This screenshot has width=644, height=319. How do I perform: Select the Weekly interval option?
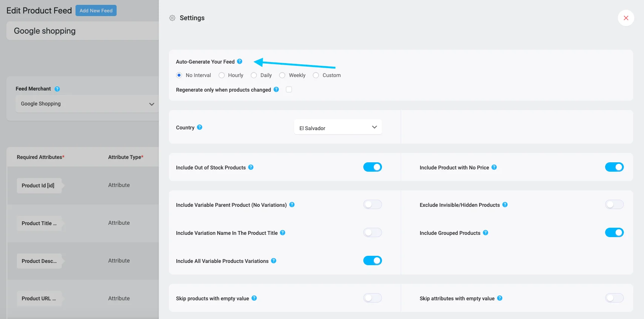pyautogui.click(x=282, y=75)
